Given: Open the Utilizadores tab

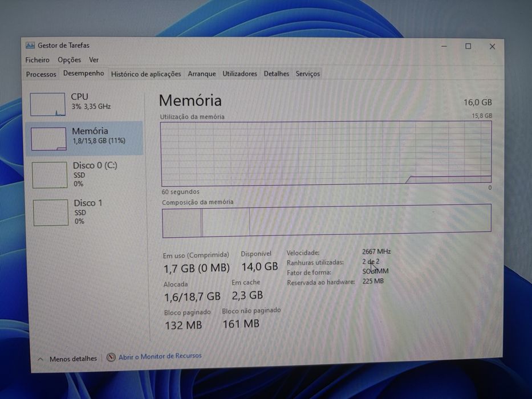Looking at the screenshot, I should coord(239,74).
